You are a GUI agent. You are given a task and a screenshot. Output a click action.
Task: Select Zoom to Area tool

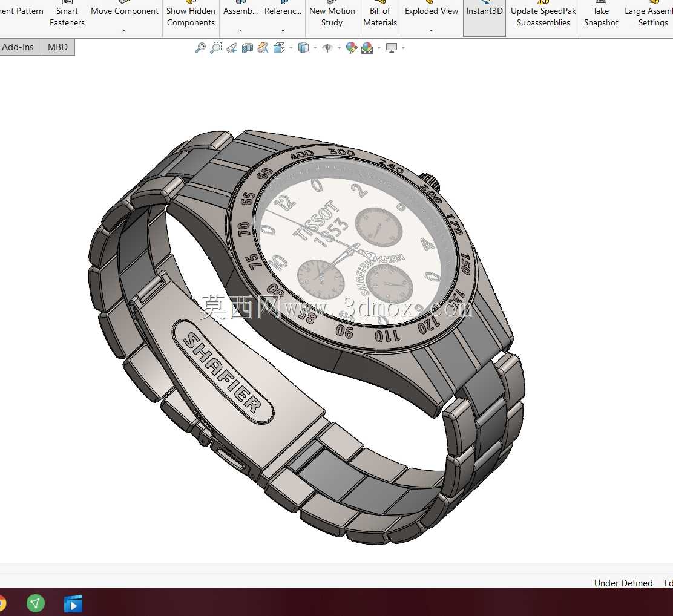pos(216,48)
